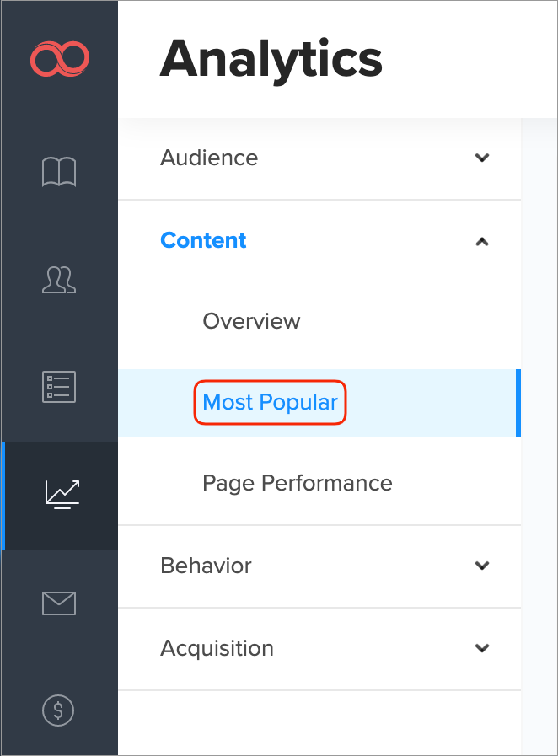Viewport: 558px width, 756px height.
Task: Click the dollar sign icon
Action: (x=59, y=710)
